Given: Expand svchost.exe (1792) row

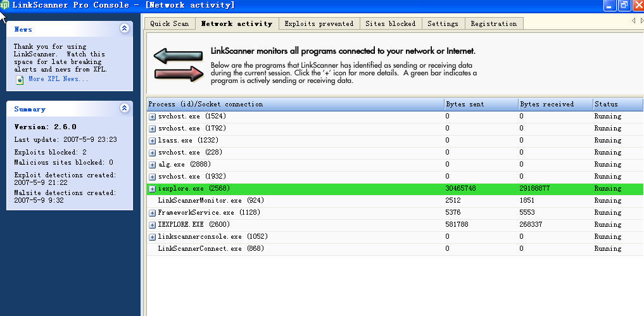Looking at the screenshot, I should point(153,129).
